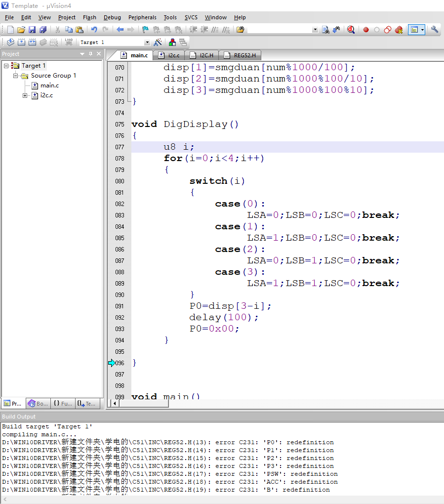This screenshot has width=444, height=504.
Task: Open Find in Files icon
Action: 241,30
